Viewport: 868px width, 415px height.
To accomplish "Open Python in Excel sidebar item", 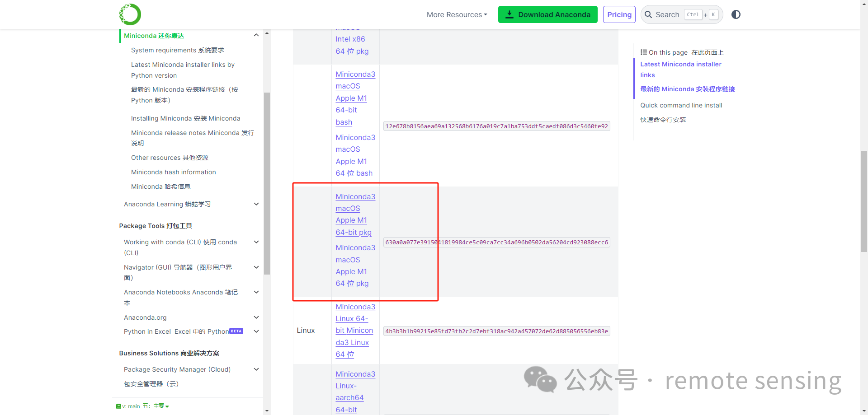I will pyautogui.click(x=176, y=331).
